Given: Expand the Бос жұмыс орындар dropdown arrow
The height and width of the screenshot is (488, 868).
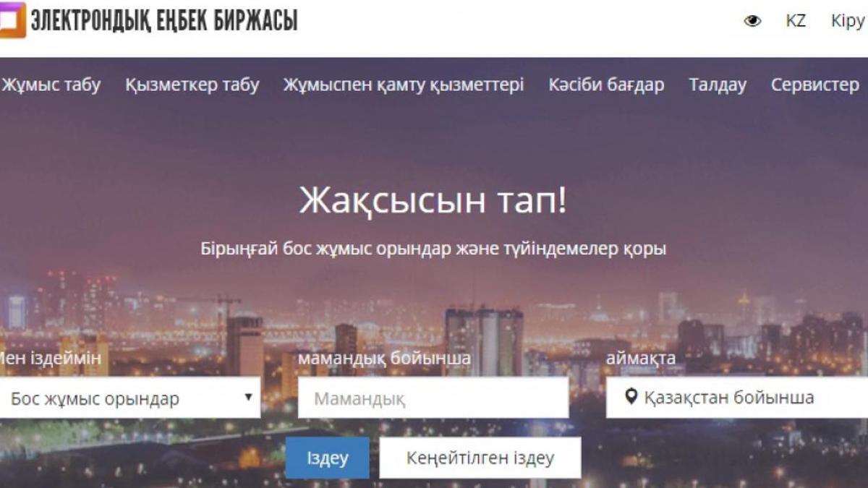Looking at the screenshot, I should click(x=248, y=397).
